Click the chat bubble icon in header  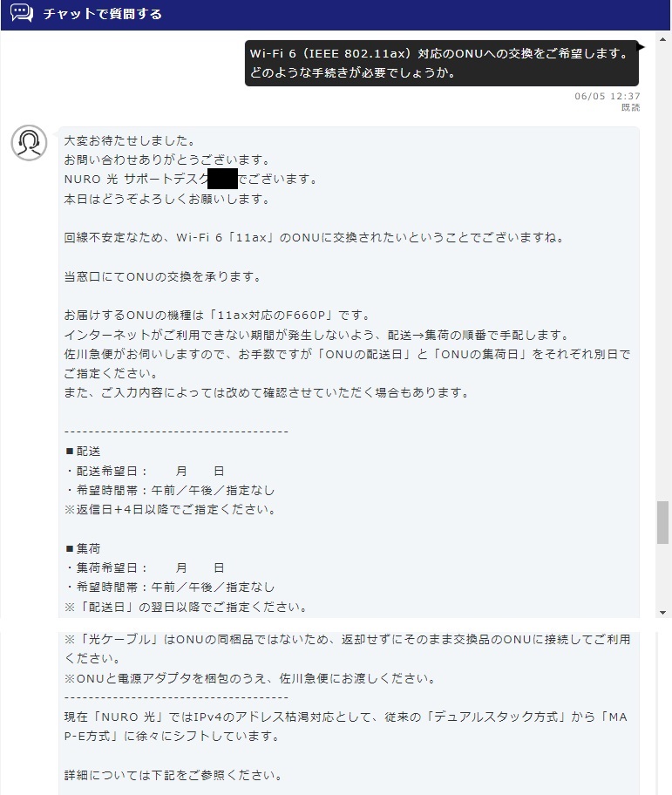click(x=22, y=13)
